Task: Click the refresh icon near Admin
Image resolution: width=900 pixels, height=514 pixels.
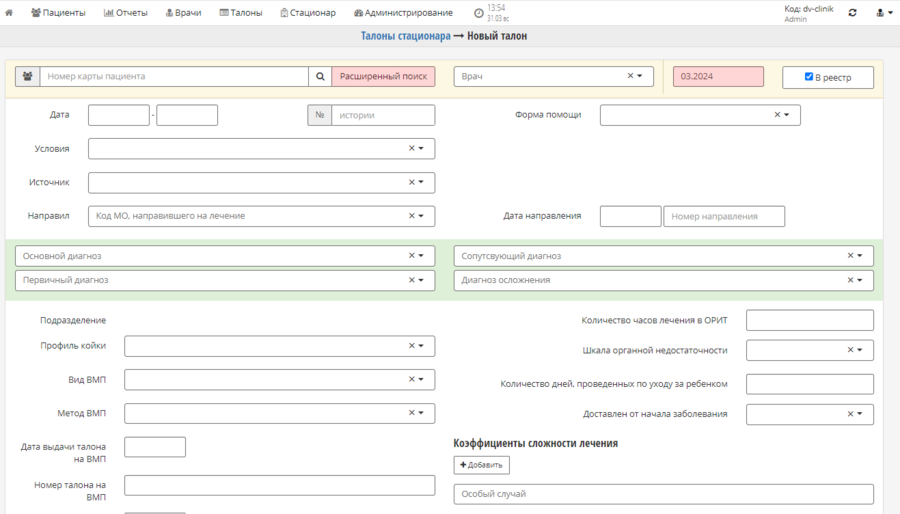Action: [852, 13]
